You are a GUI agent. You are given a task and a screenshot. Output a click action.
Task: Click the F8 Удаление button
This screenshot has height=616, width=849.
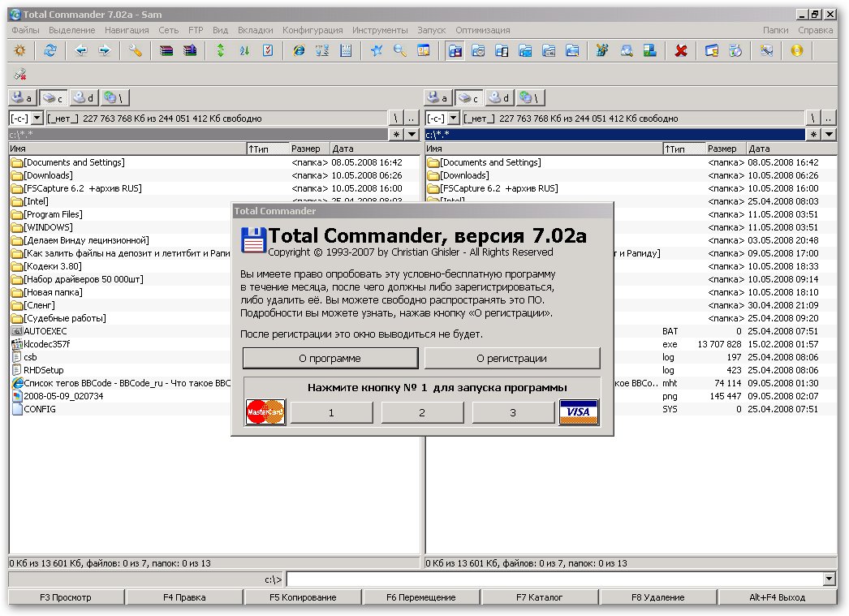coord(658,597)
